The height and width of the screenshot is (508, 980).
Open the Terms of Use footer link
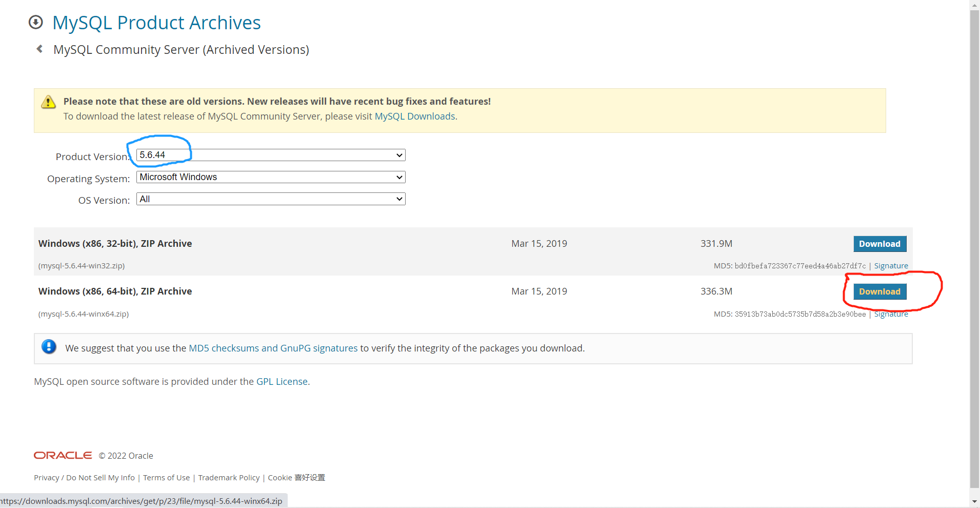click(166, 478)
